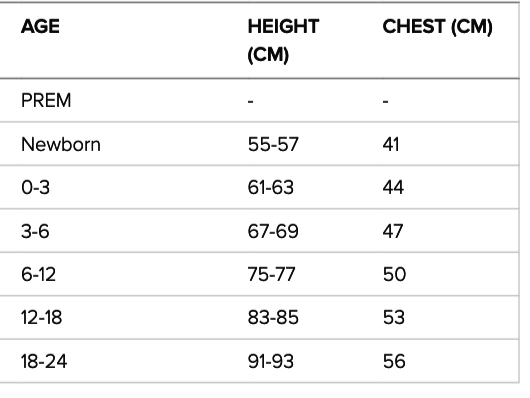Click the 75-77 height value
This screenshot has width=530, height=398.
point(272,274)
